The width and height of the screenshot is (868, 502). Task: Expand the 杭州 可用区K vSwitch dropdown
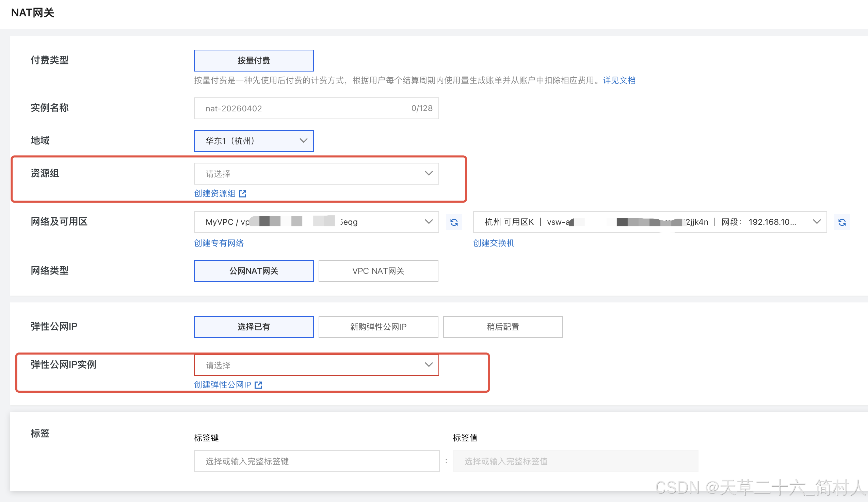649,222
